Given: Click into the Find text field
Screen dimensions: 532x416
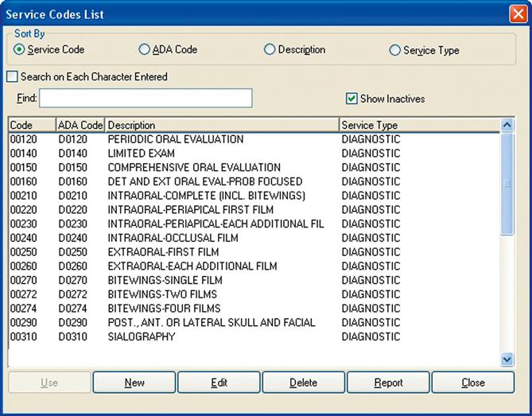Looking at the screenshot, I should [x=146, y=98].
